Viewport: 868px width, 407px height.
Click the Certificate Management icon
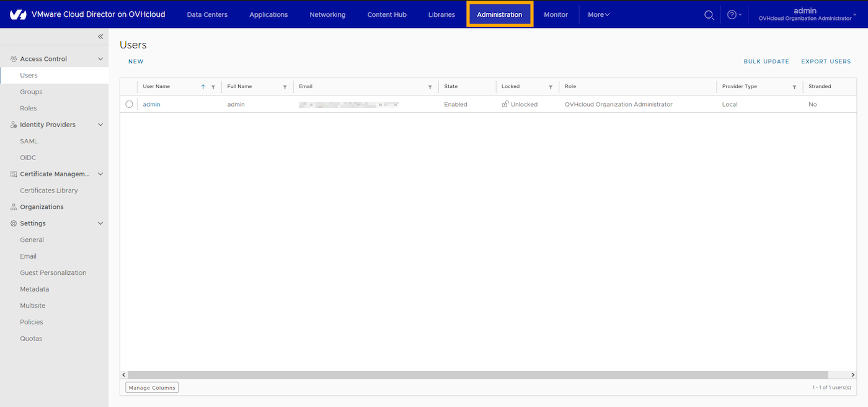14,174
